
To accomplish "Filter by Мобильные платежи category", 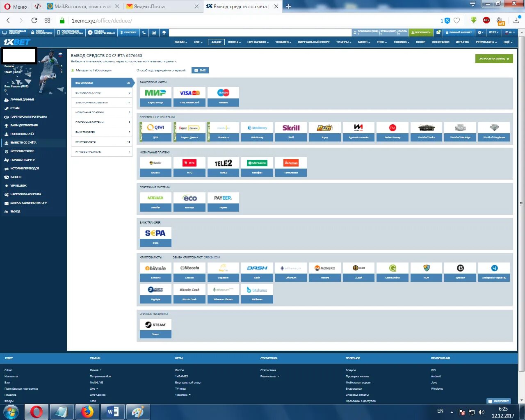I will point(102,112).
